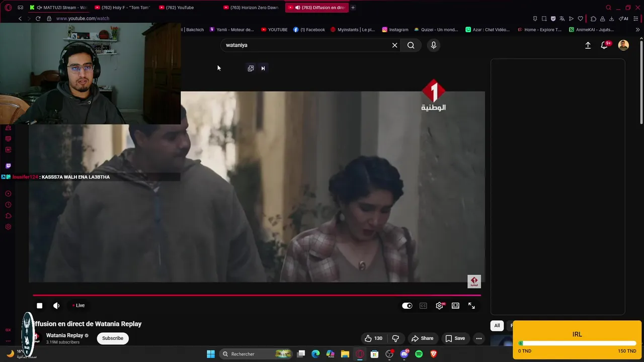Open video pop-out icon above the player

pyautogui.click(x=251, y=68)
